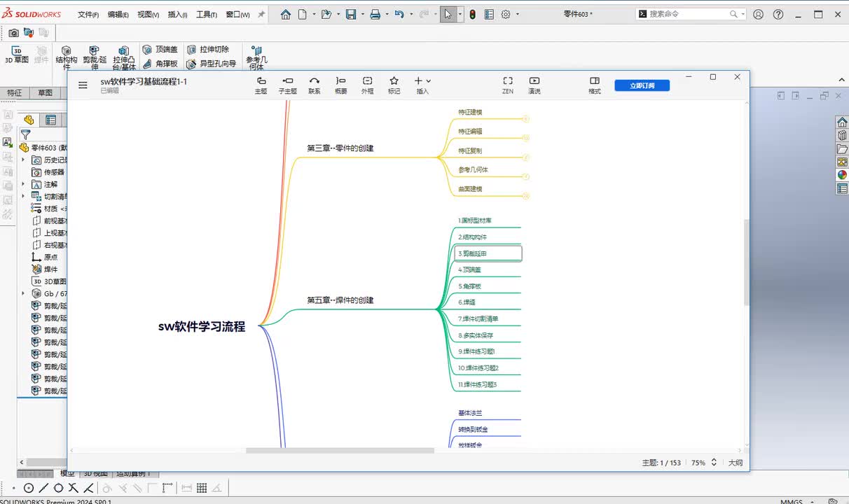This screenshot has height=504, width=849.
Task: Click the 角撑板 gusset tool
Action: point(160,64)
